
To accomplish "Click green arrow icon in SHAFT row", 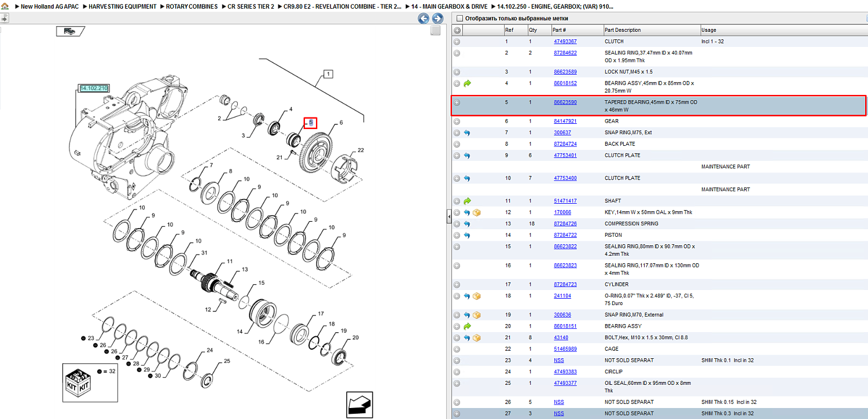I will [x=468, y=201].
